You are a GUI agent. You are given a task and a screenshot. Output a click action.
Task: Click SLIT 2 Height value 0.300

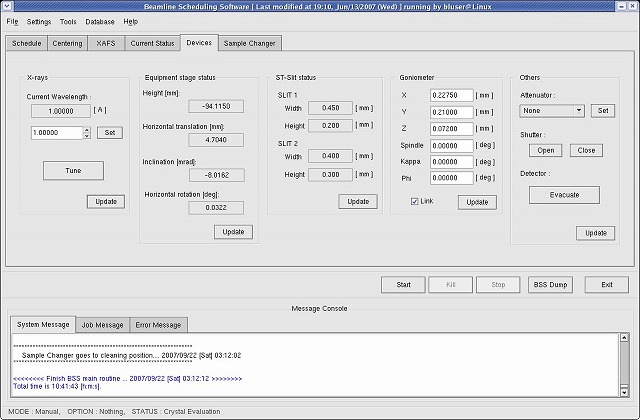[330, 175]
